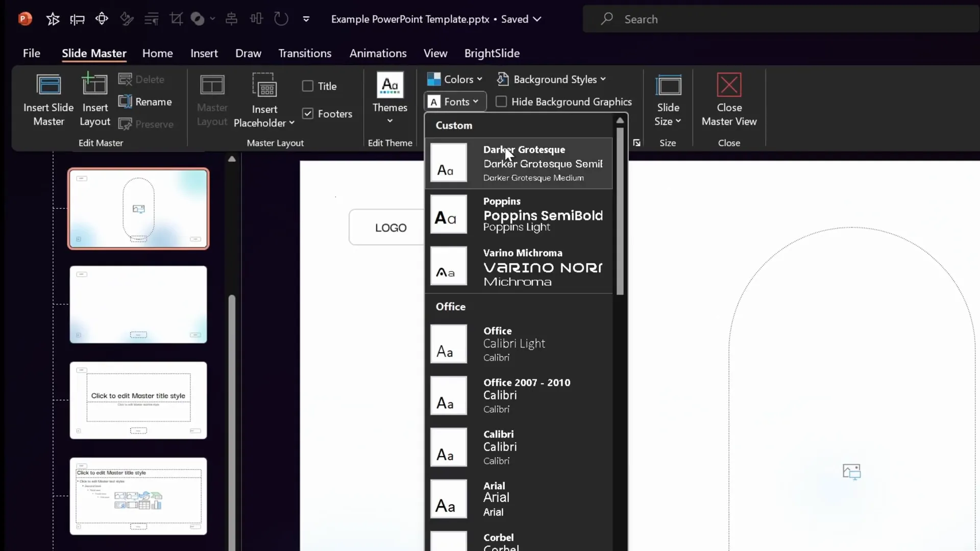
Task: Enable the Title checkbox
Action: click(307, 86)
